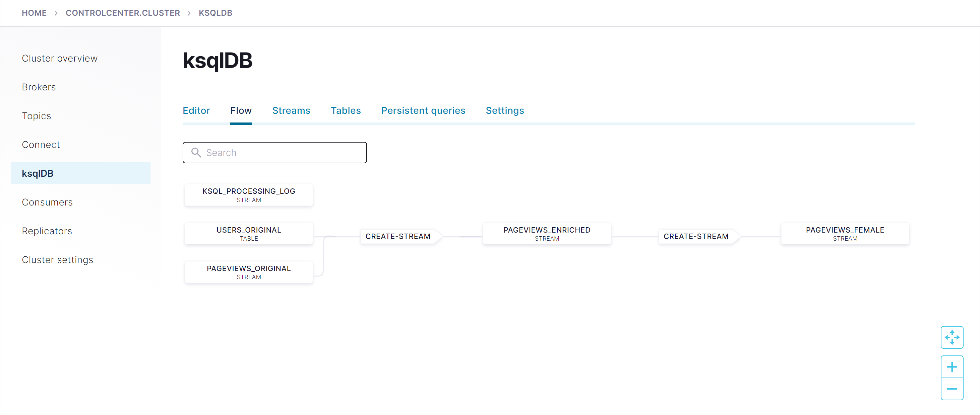
Task: Open CONTROLCENTER.CLUSTER breadcrumb link
Action: 123,13
